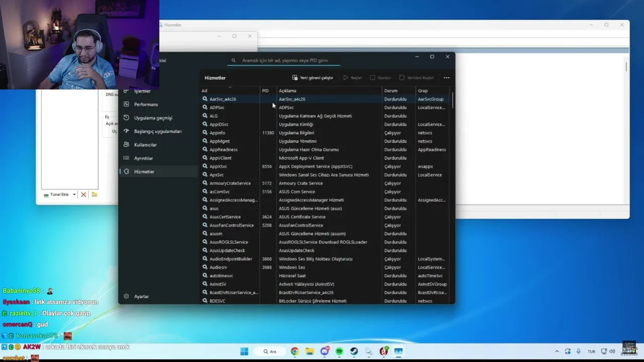Click the Durdur service button

[x=380, y=78]
